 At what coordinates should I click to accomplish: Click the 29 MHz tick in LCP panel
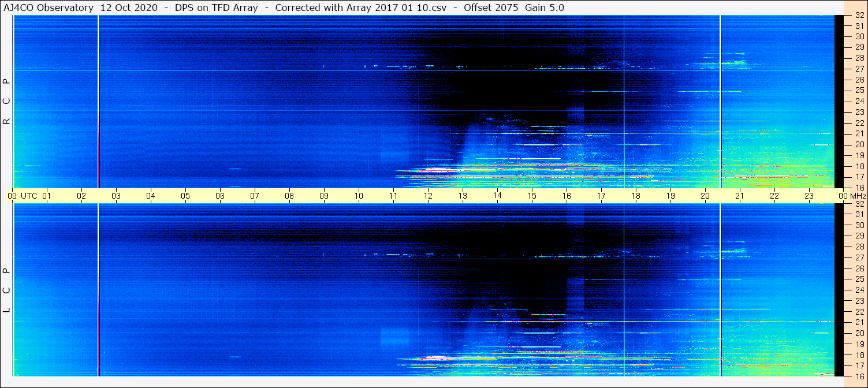(859, 236)
